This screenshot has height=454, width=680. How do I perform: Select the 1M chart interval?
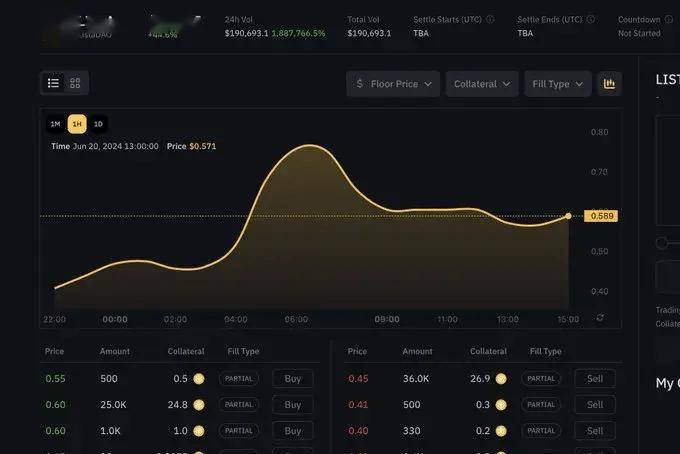point(55,124)
